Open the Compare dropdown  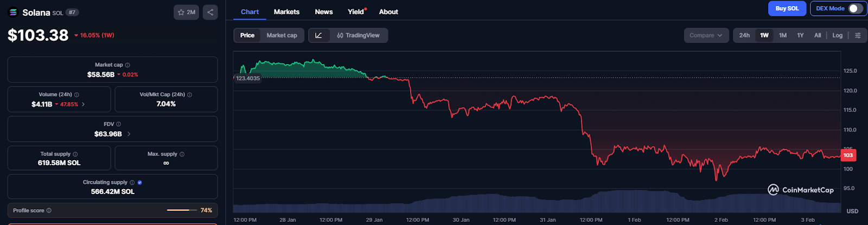(x=706, y=35)
